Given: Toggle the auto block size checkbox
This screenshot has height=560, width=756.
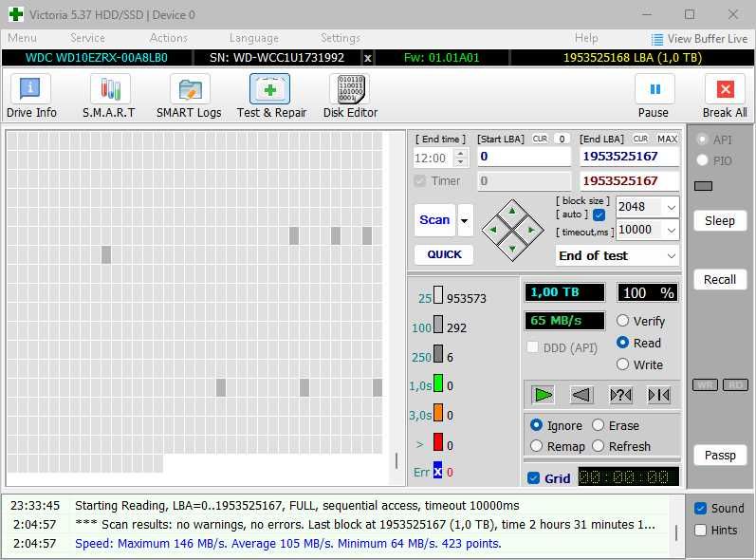Looking at the screenshot, I should (599, 215).
